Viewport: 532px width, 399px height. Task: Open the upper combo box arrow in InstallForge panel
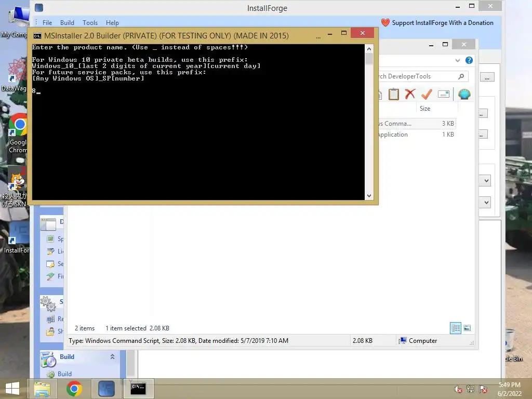tap(486, 180)
